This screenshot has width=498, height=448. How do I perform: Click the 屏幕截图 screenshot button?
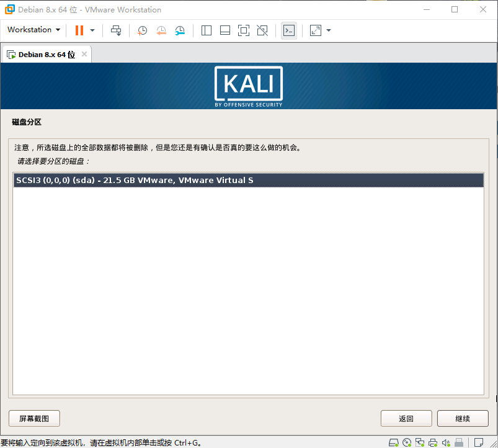click(34, 418)
